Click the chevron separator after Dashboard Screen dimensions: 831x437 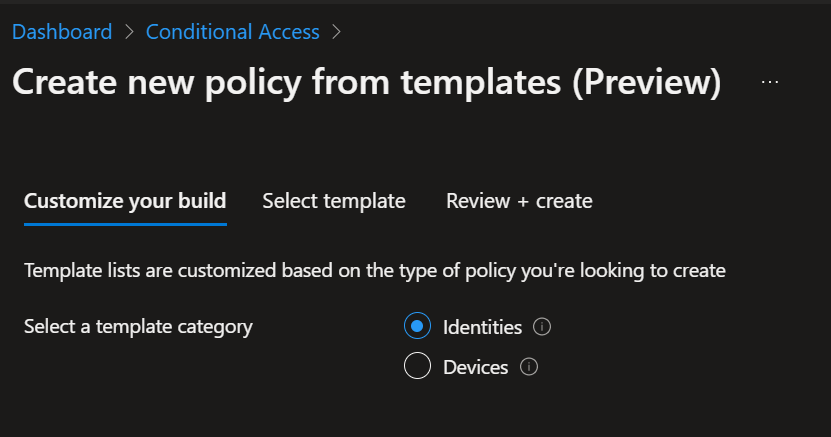(129, 32)
